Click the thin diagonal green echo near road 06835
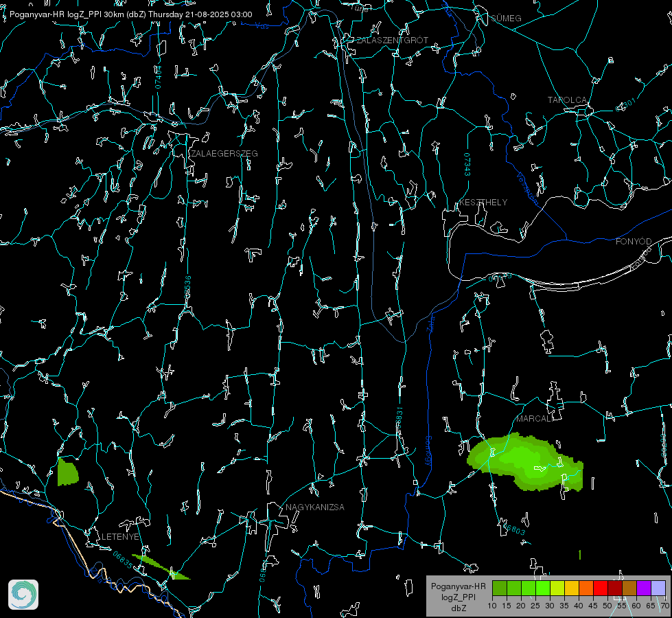Image resolution: width=672 pixels, height=618 pixels. (161, 567)
